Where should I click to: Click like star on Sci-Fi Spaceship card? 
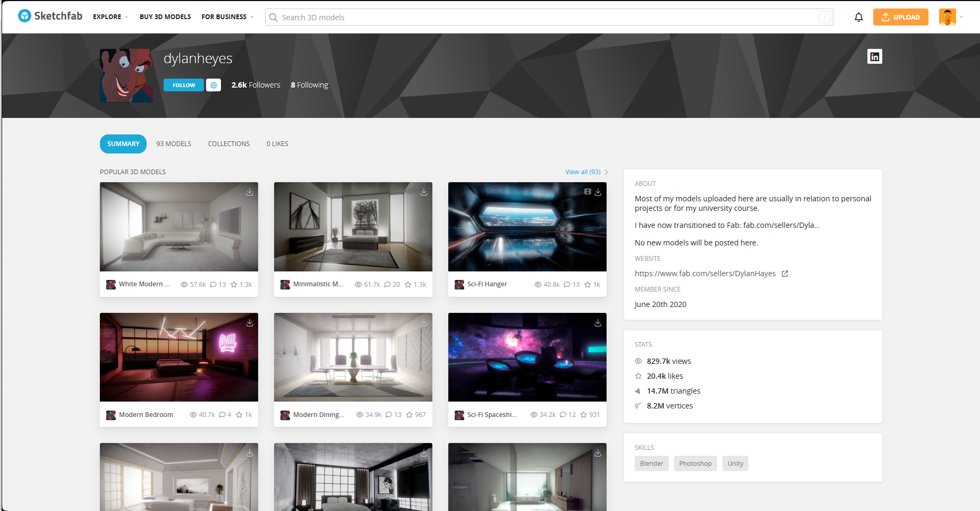coord(583,415)
